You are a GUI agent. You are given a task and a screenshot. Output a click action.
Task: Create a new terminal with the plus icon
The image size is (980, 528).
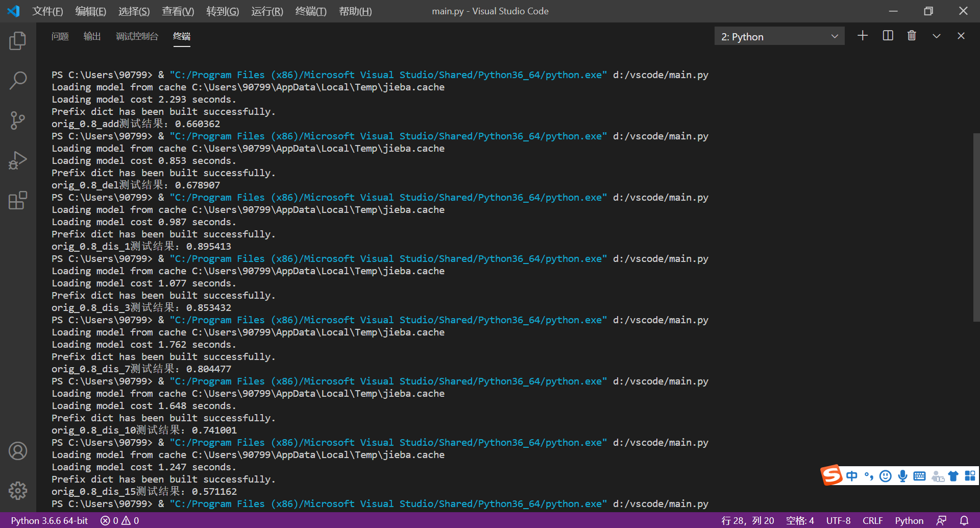[x=863, y=36]
